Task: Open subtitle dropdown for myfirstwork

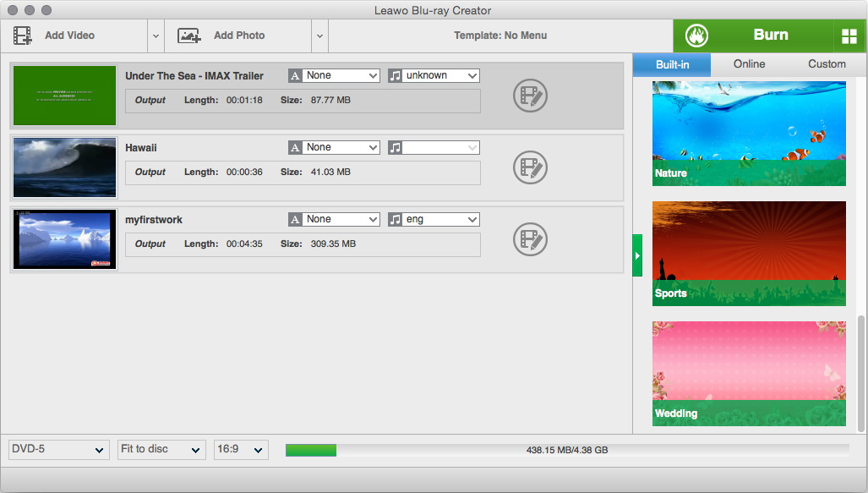Action: click(341, 220)
